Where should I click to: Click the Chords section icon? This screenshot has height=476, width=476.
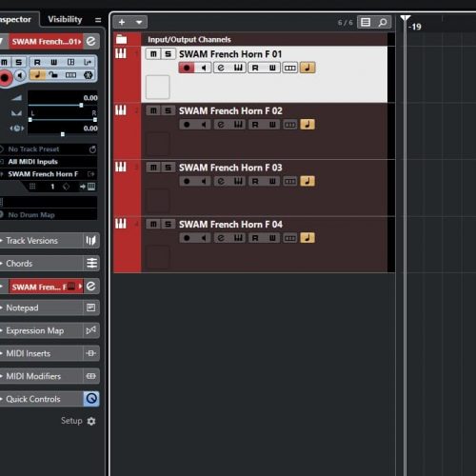[x=91, y=264]
